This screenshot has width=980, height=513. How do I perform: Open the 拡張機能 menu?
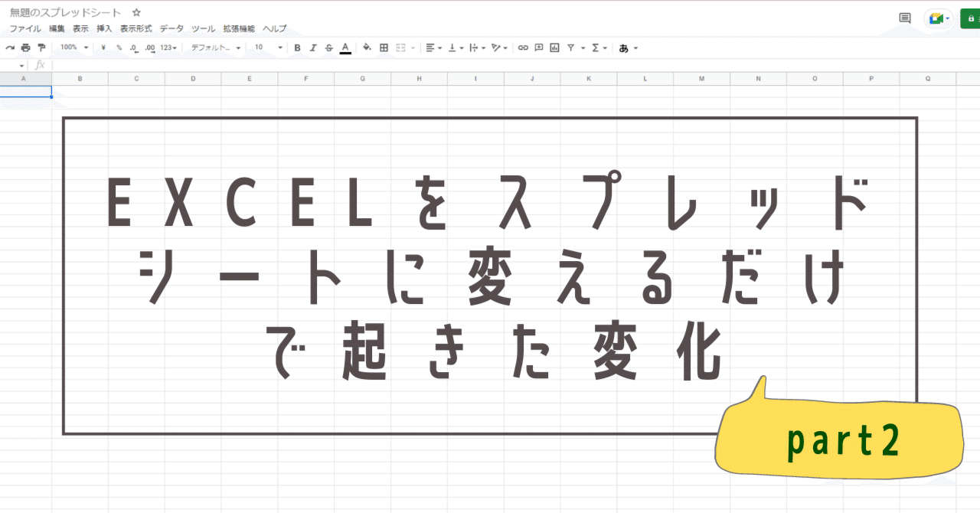tap(239, 28)
